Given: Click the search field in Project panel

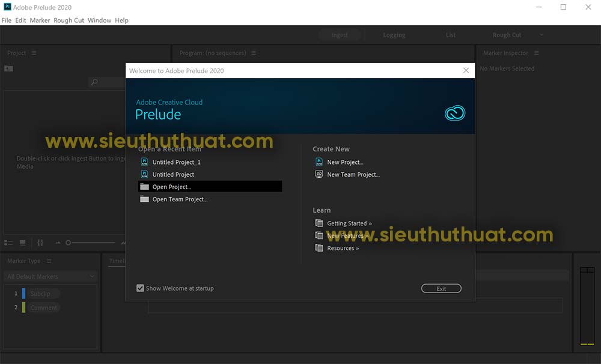Looking at the screenshot, I should click(108, 82).
